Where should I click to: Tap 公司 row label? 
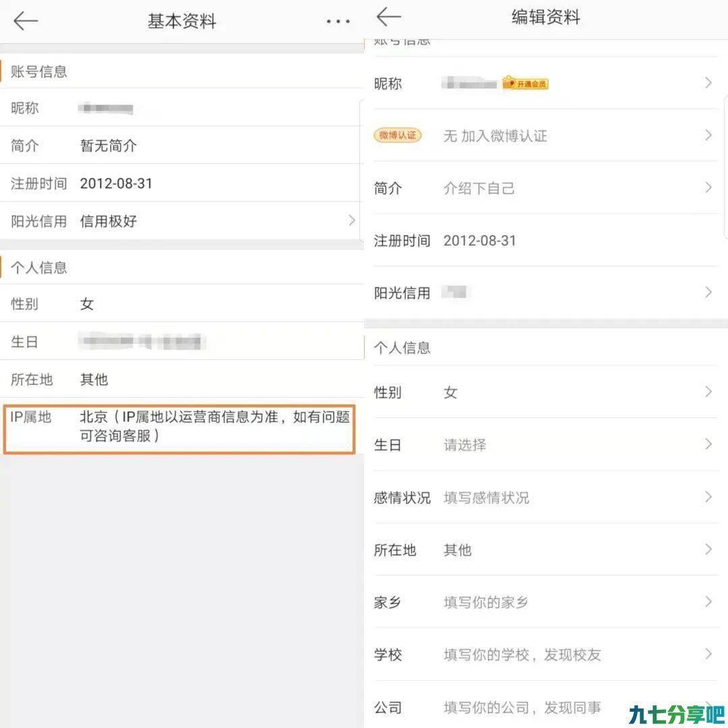388,708
